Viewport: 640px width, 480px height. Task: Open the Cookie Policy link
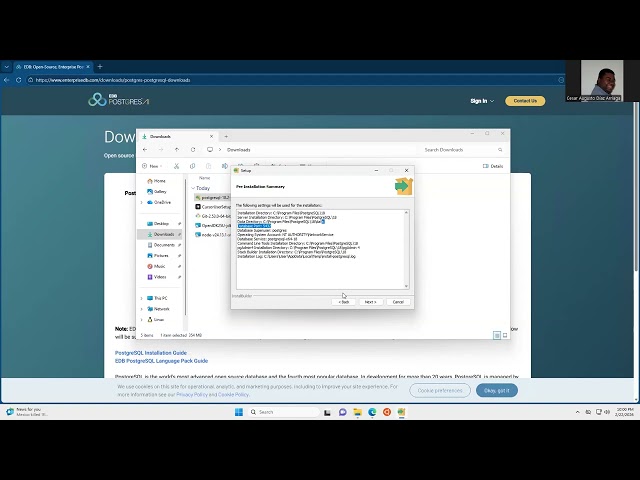click(233, 395)
